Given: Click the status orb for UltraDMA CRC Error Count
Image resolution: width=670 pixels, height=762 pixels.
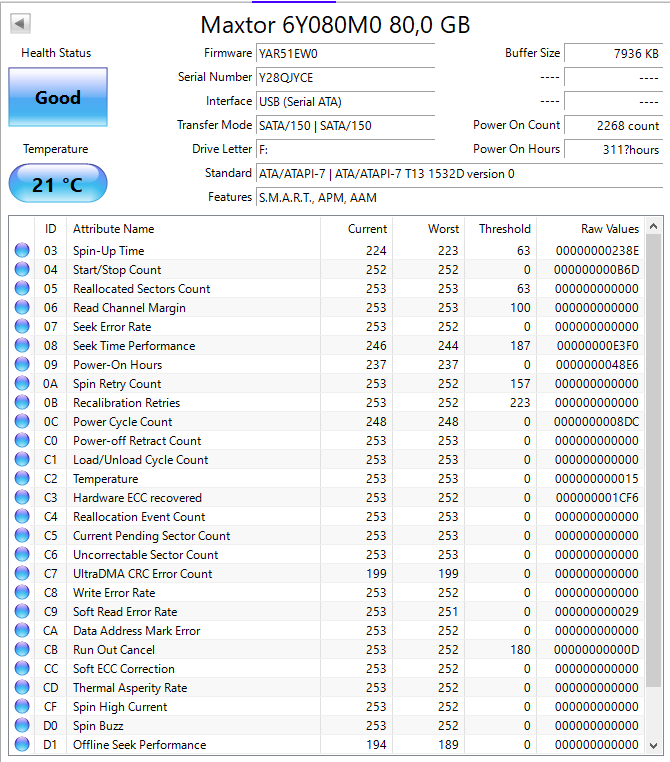Looking at the screenshot, I should pyautogui.click(x=22, y=574).
